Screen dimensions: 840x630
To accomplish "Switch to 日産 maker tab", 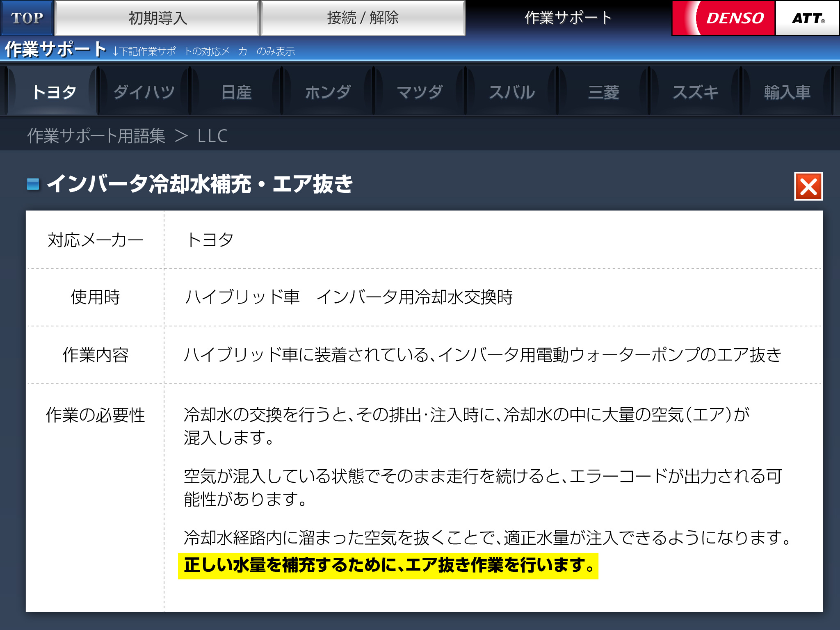I will coord(236,92).
